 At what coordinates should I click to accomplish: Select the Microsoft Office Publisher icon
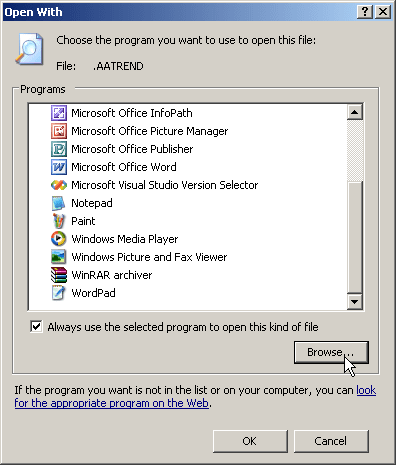[x=59, y=149]
